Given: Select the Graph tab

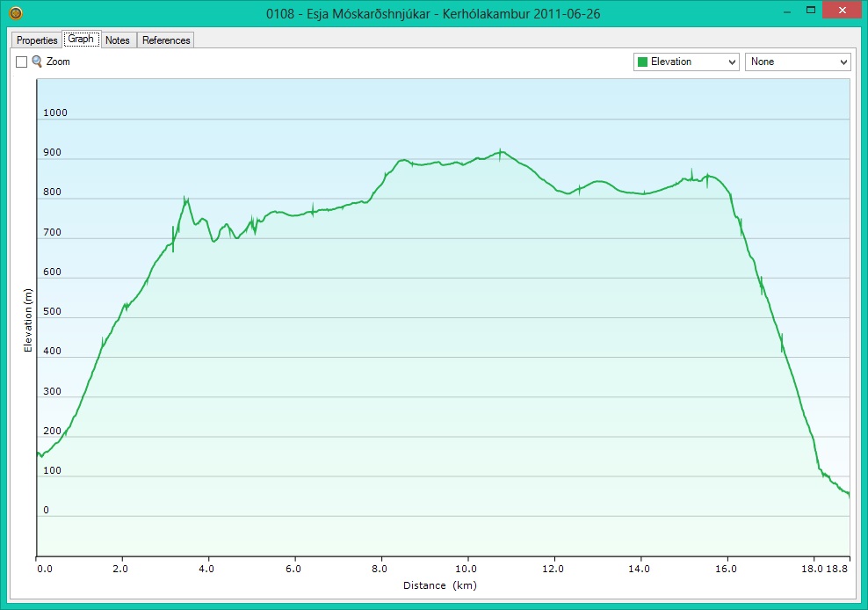Looking at the screenshot, I should [x=81, y=39].
